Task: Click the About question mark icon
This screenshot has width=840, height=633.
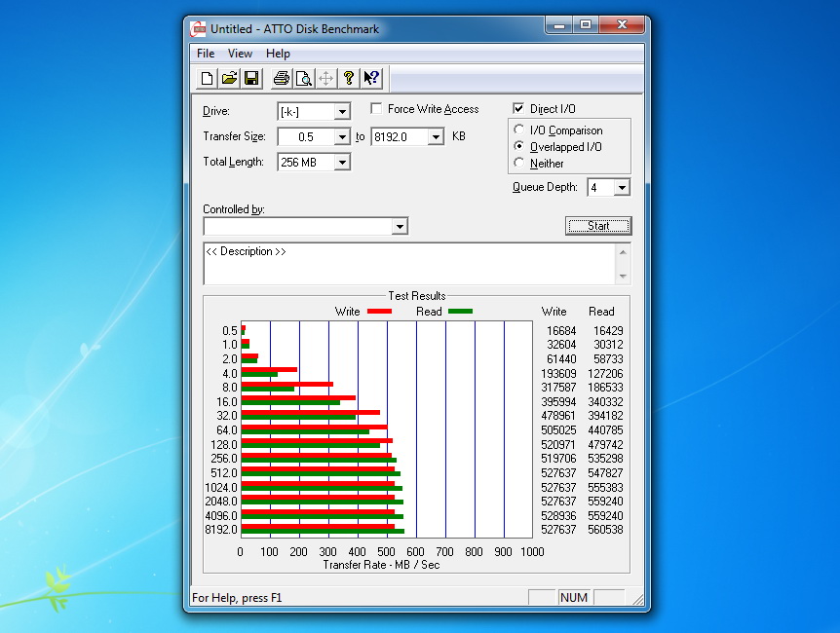Action: [349, 79]
